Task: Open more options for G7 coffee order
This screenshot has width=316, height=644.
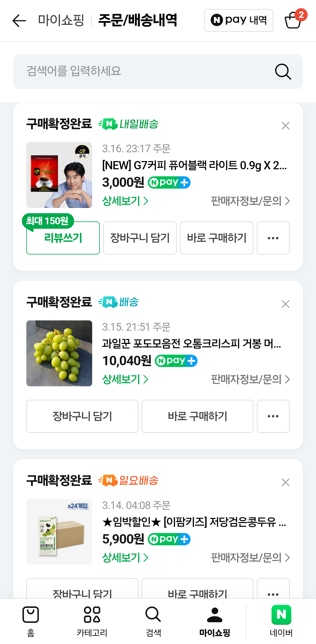Action: pos(273,238)
